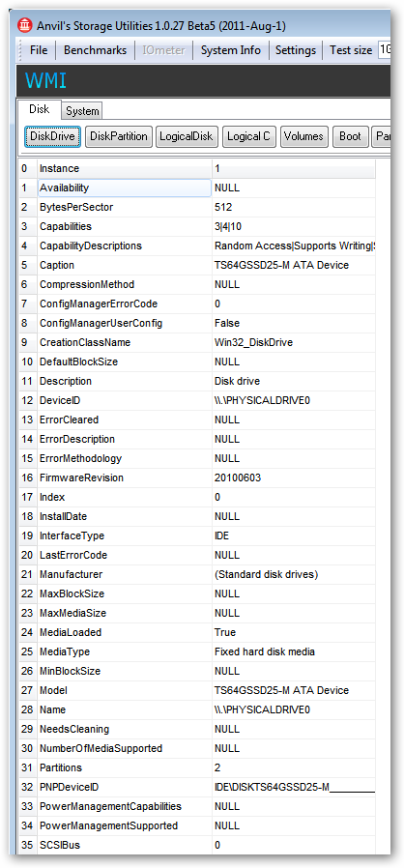Select the MaxMediaSize property name
Screen dimensions: 404x868
coord(72,613)
